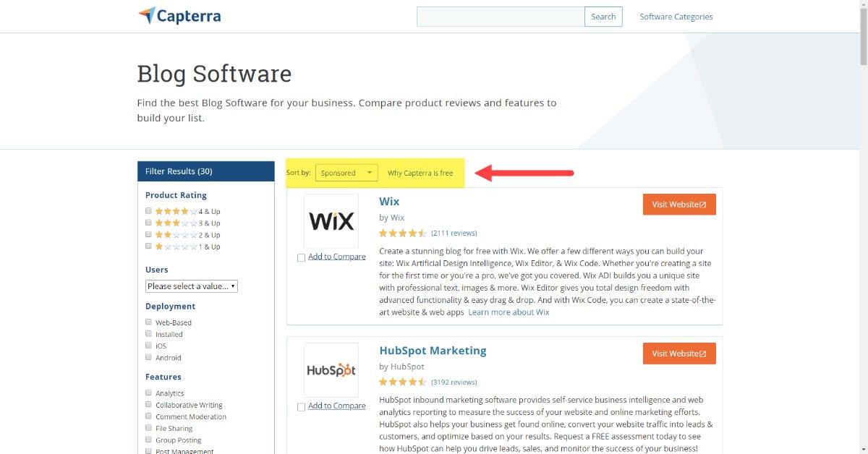Click the Wix 'Add to Compare' link text
The width and height of the screenshot is (868, 454).
pos(337,257)
